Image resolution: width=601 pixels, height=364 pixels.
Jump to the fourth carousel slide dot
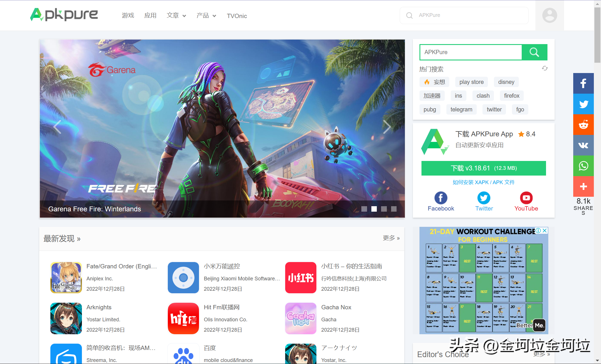coord(394,209)
